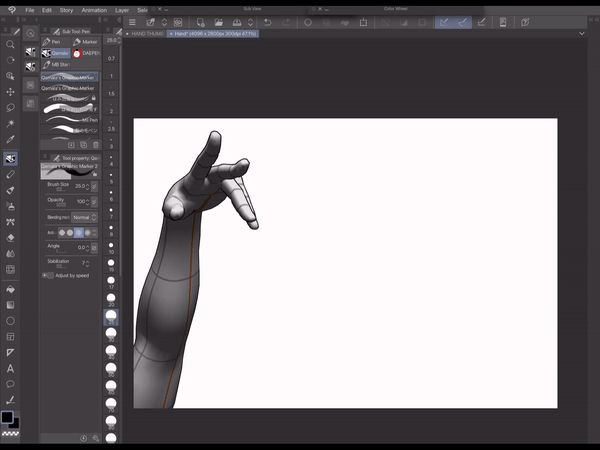Open the Blending mode Normal dropdown
This screenshot has height=450, width=600.
(85, 217)
